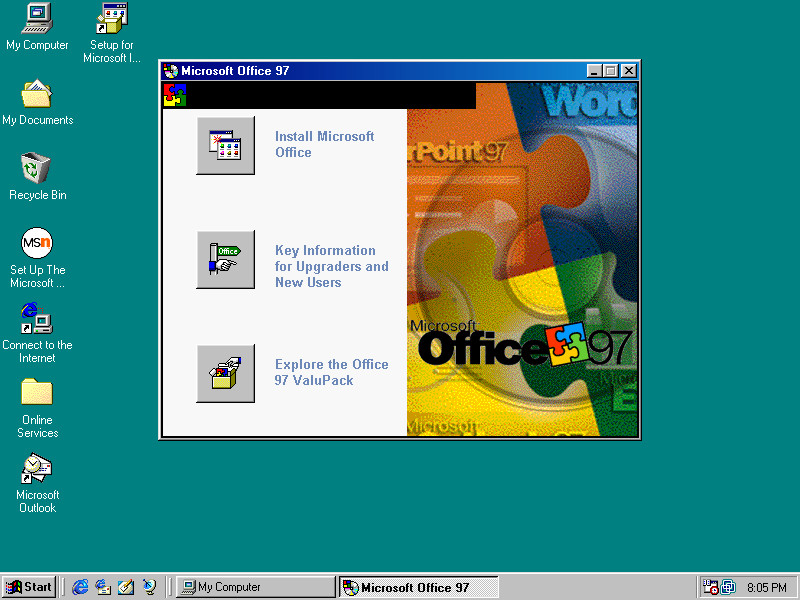This screenshot has height=600, width=800.
Task: Open Key Information for Upgraders and New Users link
Action: pos(332,266)
